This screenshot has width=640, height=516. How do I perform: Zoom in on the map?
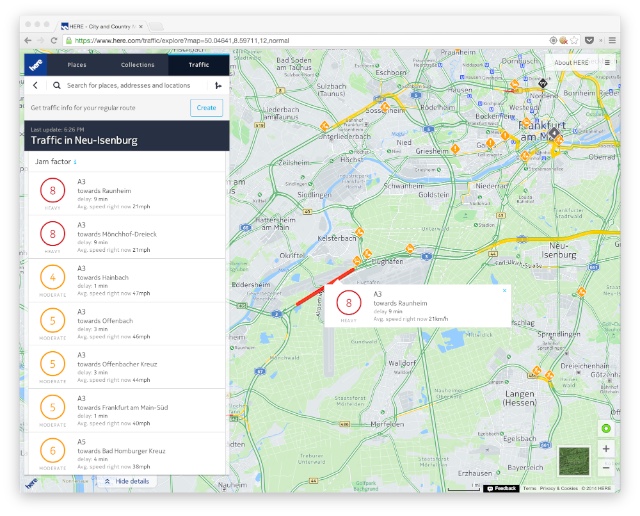point(606,449)
